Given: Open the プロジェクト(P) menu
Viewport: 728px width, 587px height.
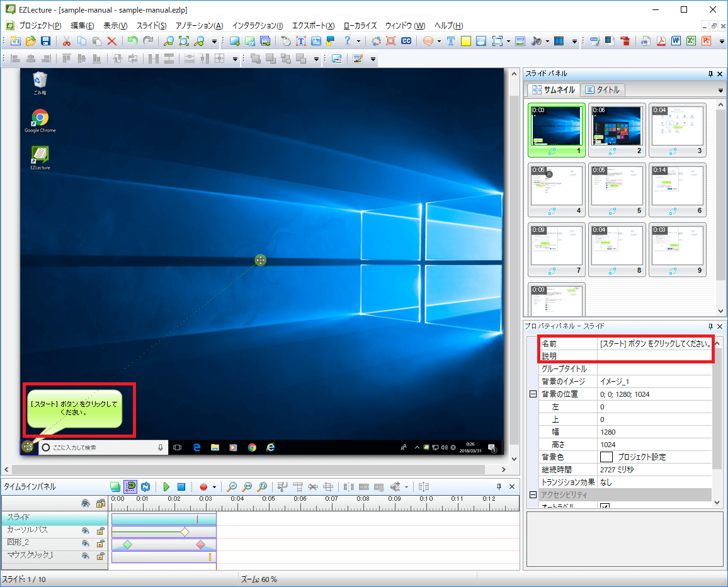Looking at the screenshot, I should click(40, 26).
